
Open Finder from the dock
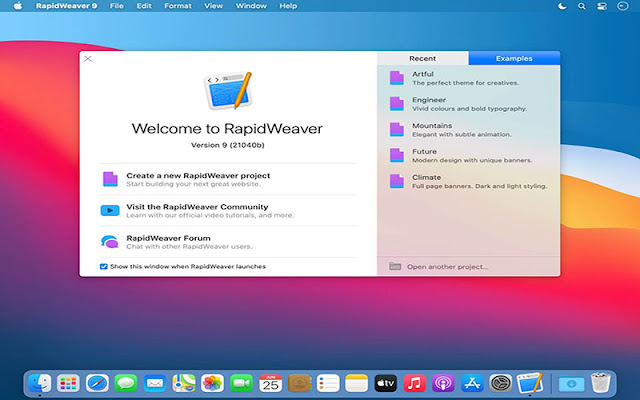click(40, 383)
